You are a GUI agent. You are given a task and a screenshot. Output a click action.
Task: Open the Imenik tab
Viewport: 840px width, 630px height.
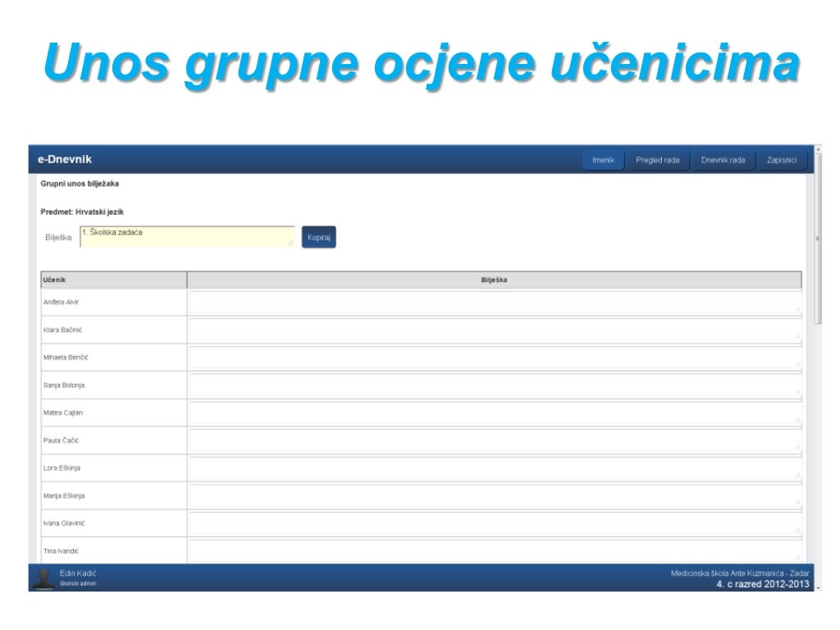click(603, 160)
